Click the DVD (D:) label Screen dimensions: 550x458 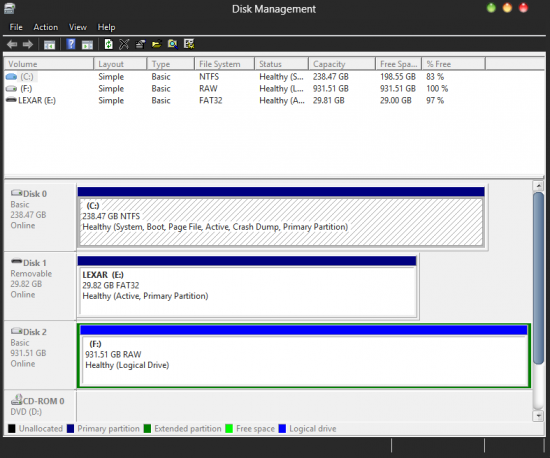26,412
